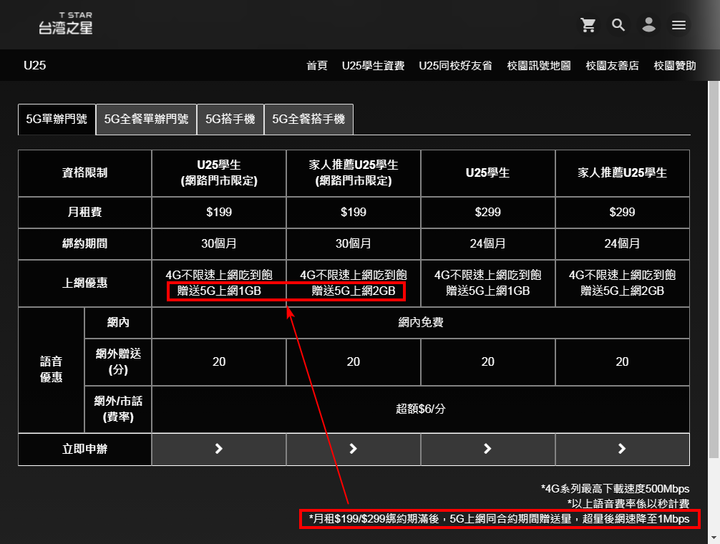Screen dimensions: 720x544
Task: Click 網路門市限定 U25學生 column header
Action: point(219,173)
